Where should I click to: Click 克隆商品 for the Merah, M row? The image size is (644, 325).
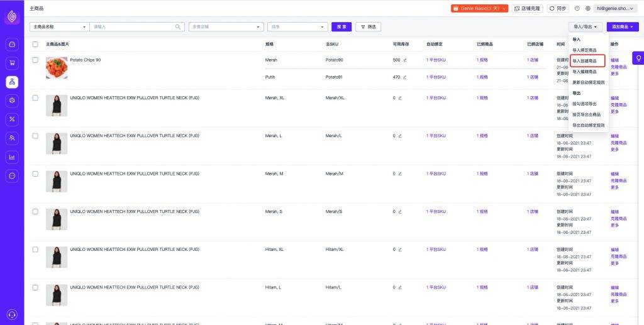pyautogui.click(x=619, y=180)
